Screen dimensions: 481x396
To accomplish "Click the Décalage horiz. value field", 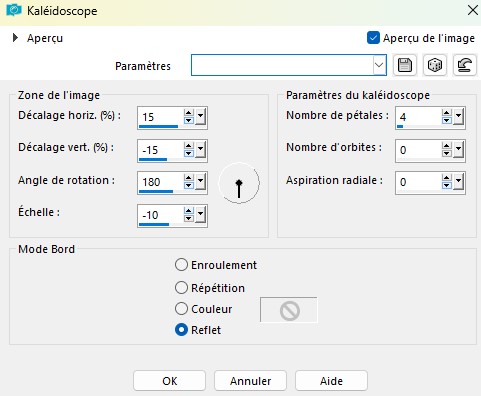I will pyautogui.click(x=160, y=117).
